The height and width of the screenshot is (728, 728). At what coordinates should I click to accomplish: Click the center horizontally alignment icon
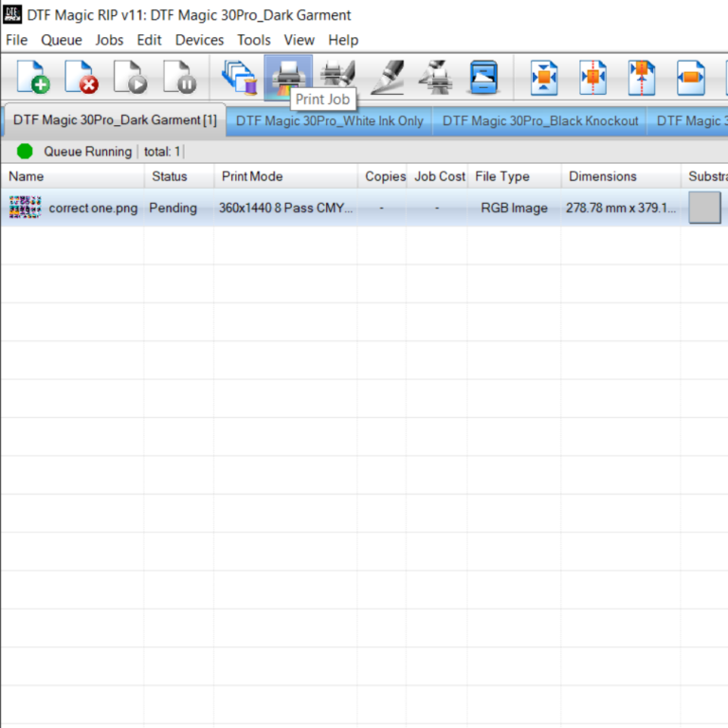pyautogui.click(x=592, y=77)
